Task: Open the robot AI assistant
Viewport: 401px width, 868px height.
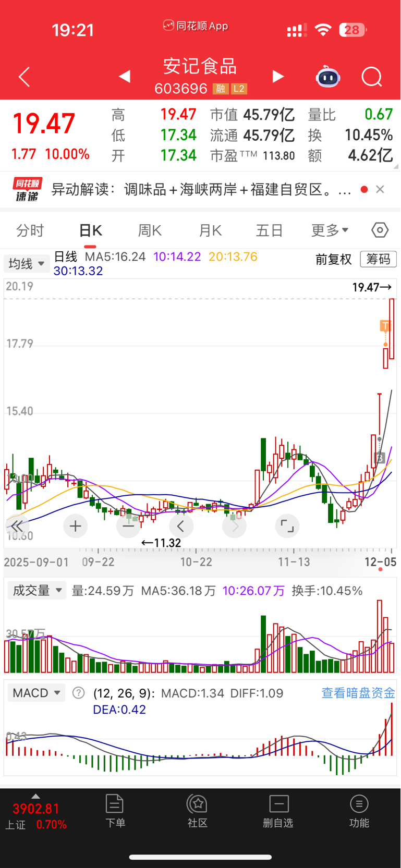Action: tap(328, 77)
